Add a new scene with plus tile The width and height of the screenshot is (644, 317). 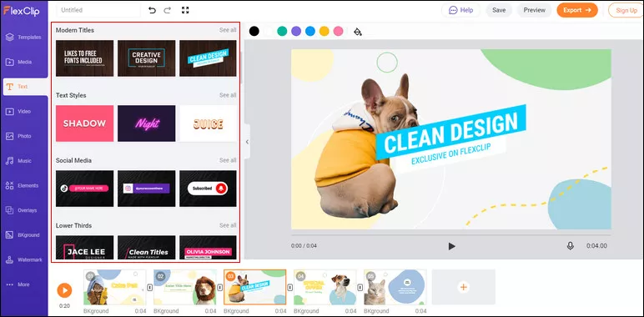click(463, 287)
